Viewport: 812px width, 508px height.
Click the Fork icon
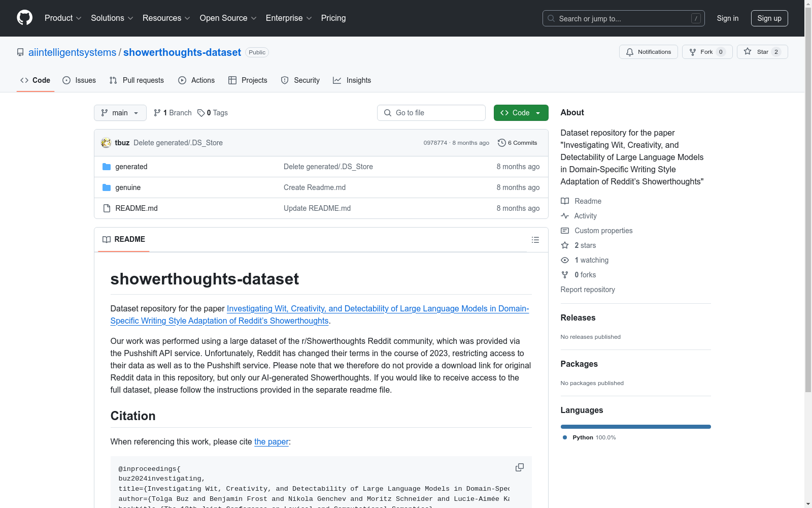(x=693, y=52)
